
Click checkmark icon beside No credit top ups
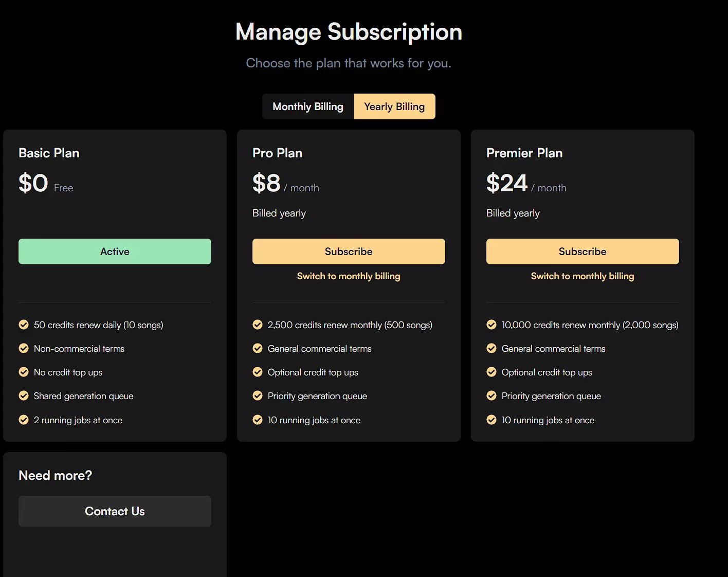pos(24,372)
